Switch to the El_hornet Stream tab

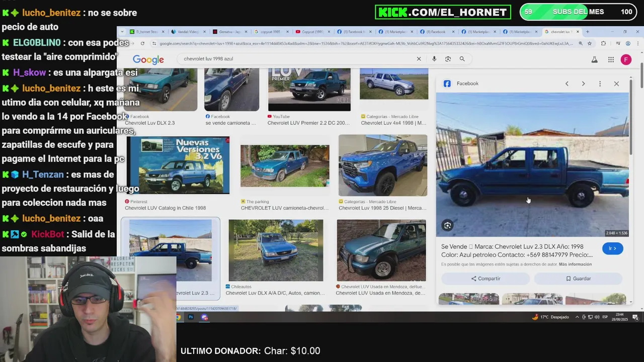[147, 32]
